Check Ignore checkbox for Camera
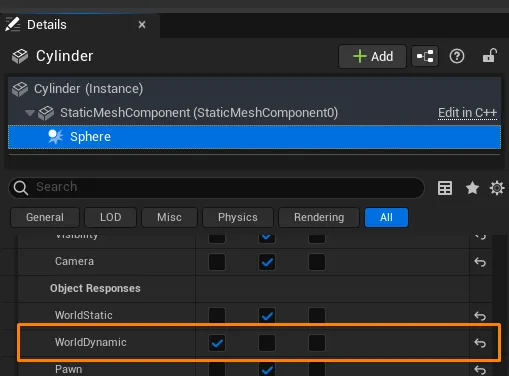 [217, 262]
